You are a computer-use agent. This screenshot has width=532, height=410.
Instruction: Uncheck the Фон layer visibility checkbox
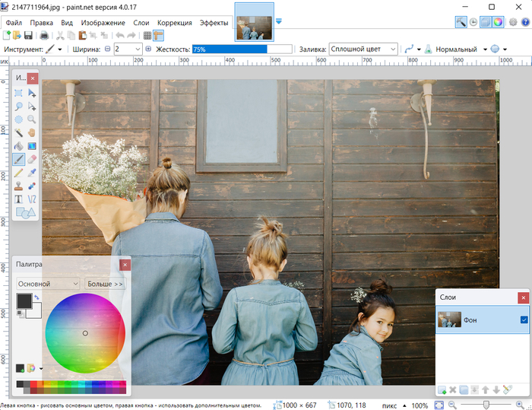coord(524,320)
